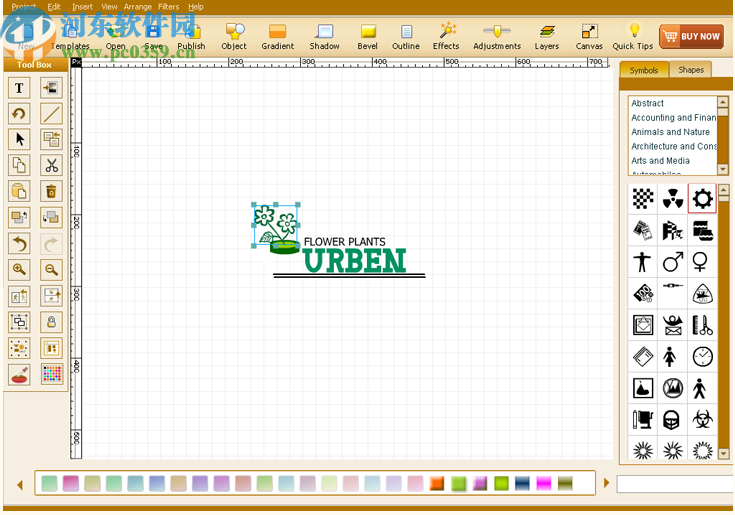Select the Text tool in Tool Box
Screen dimensions: 735x515
coord(19,88)
